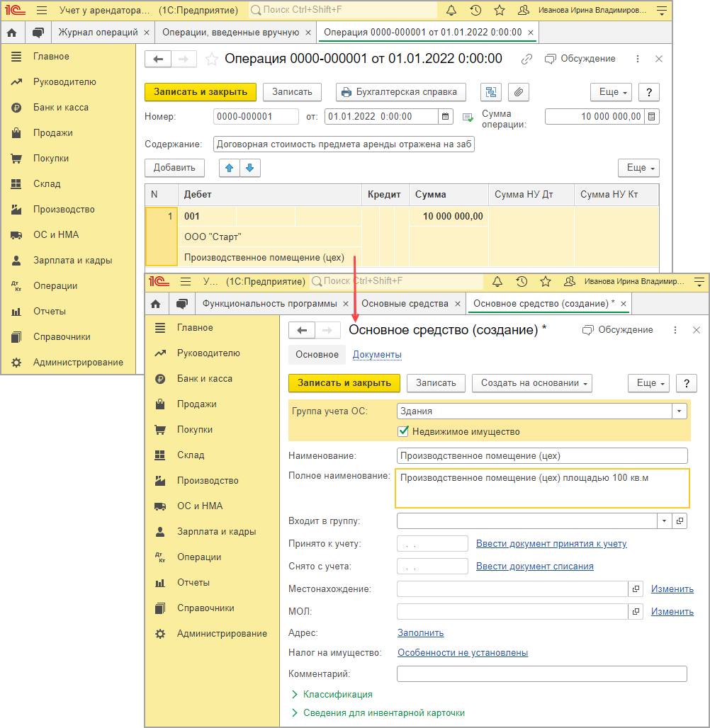Switch to Функциональность программы tab
710x728 pixels.
pyautogui.click(x=269, y=304)
